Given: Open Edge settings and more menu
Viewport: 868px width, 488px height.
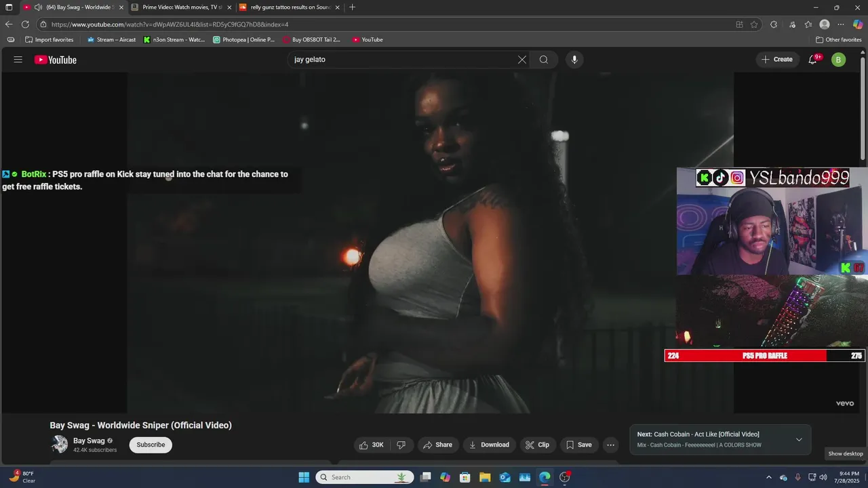Looking at the screenshot, I should tap(841, 24).
